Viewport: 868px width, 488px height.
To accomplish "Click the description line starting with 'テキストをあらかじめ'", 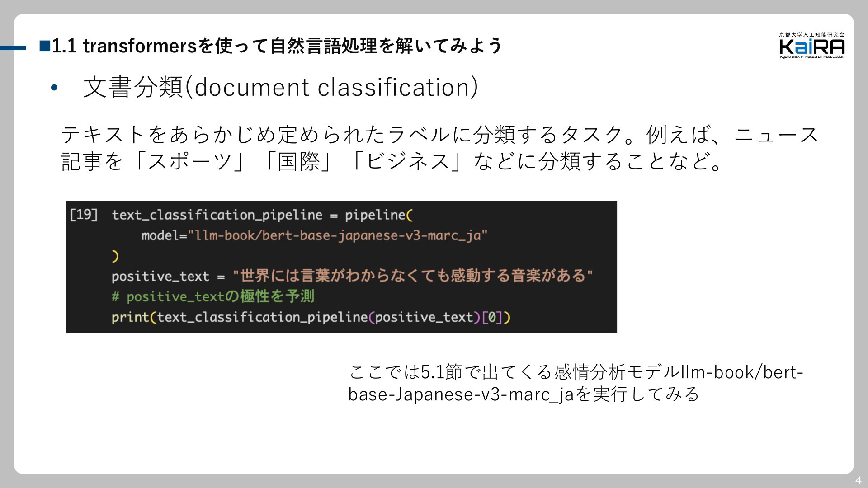I will pos(439,135).
